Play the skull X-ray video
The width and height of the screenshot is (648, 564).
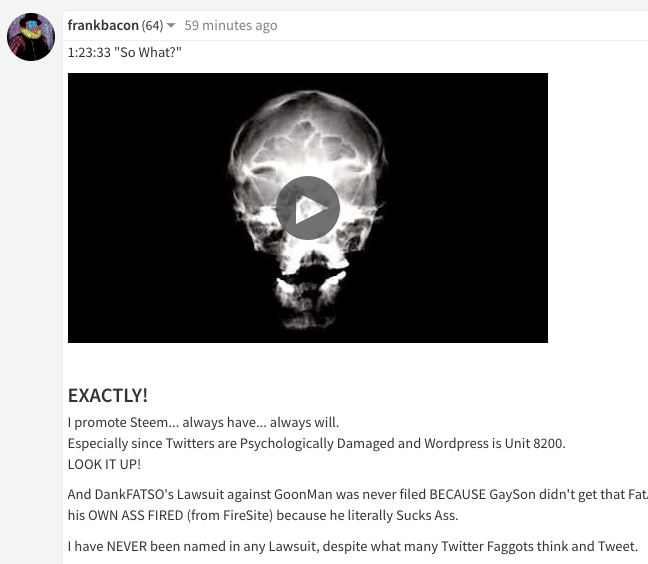click(x=308, y=208)
